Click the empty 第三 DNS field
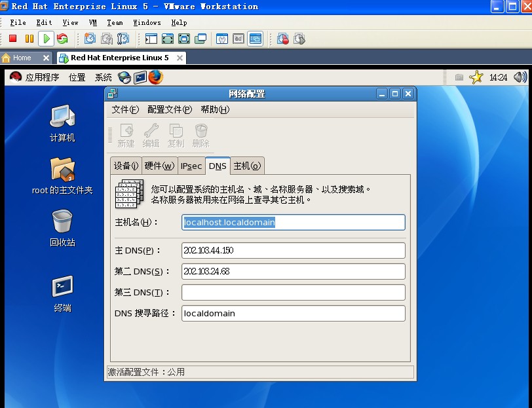Image resolution: width=532 pixels, height=408 pixels. (x=294, y=292)
